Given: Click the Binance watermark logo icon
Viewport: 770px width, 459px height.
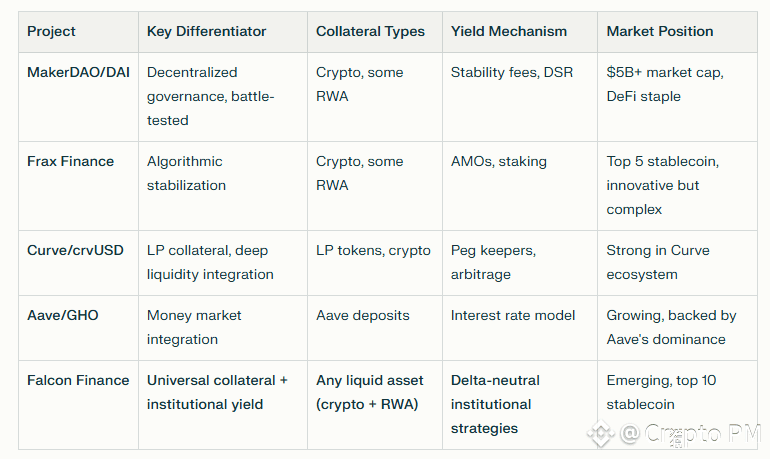Looking at the screenshot, I should [x=600, y=434].
